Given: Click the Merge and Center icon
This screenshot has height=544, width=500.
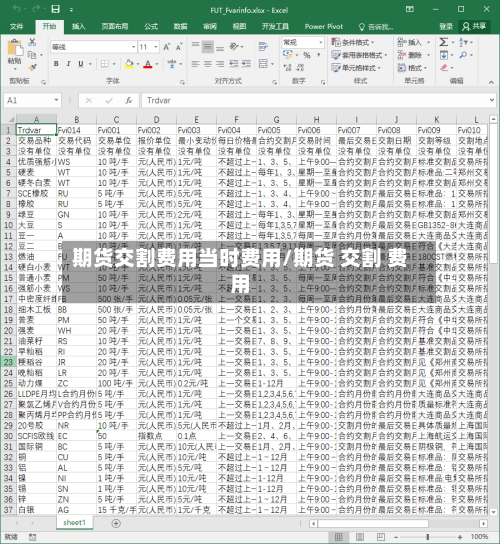Looking at the screenshot, I should [x=263, y=63].
